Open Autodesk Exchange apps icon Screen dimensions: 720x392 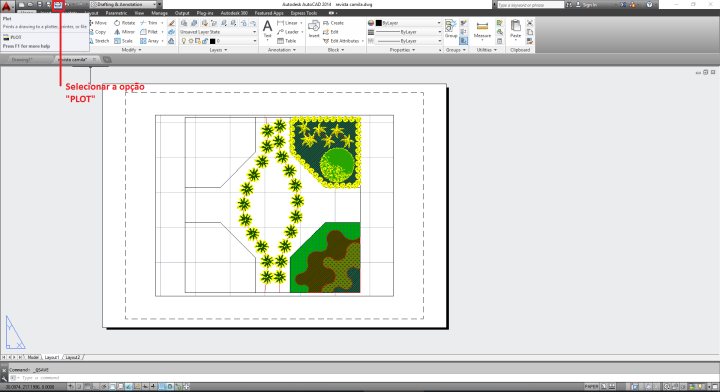click(624, 5)
